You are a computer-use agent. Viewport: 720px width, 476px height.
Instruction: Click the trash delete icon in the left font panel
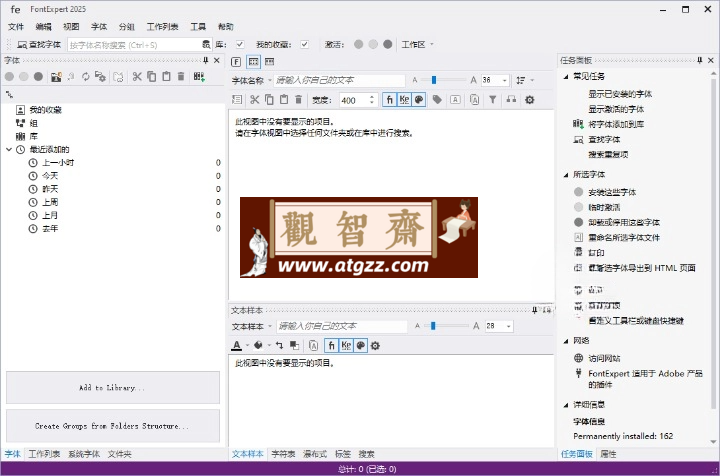181,77
